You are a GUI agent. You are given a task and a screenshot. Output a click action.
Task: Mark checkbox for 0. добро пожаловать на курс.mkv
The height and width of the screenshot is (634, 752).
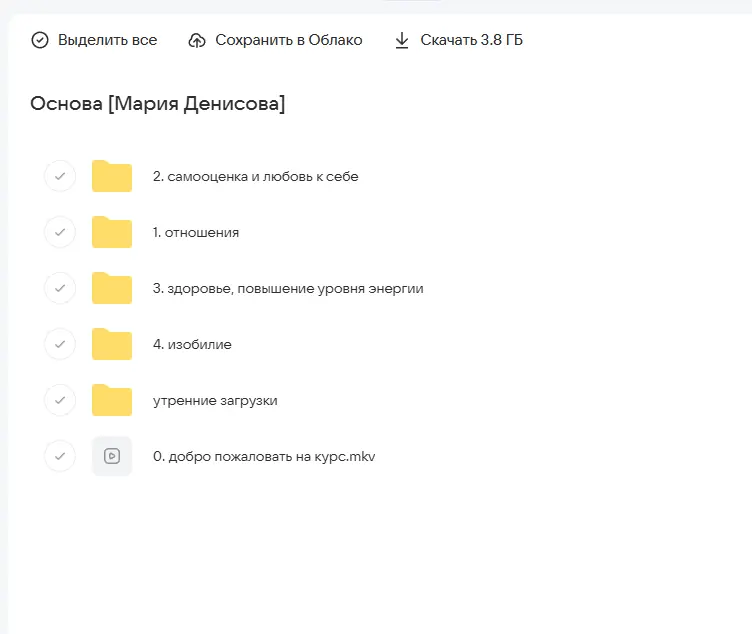point(60,456)
